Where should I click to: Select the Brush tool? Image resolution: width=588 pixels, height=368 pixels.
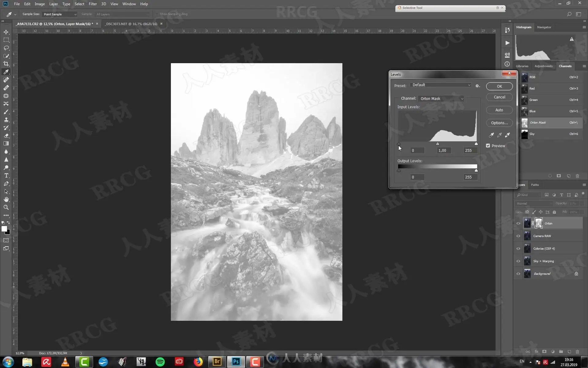click(x=6, y=112)
